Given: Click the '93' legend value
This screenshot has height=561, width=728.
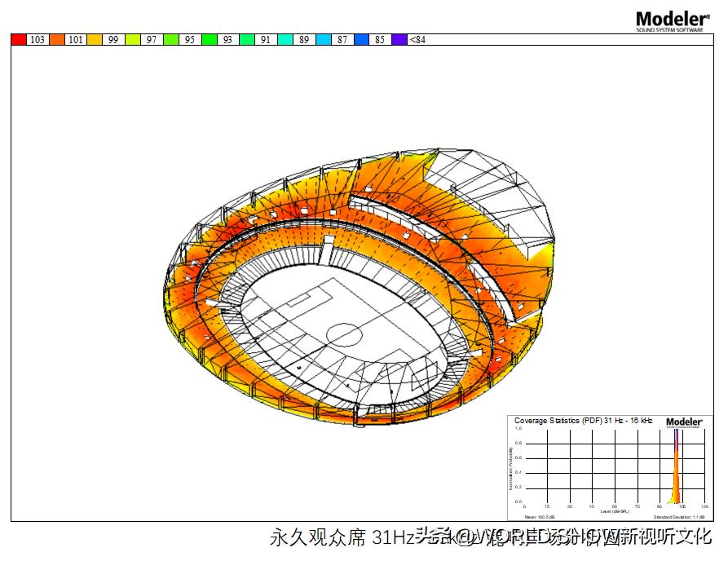Looking at the screenshot, I should tap(227, 40).
